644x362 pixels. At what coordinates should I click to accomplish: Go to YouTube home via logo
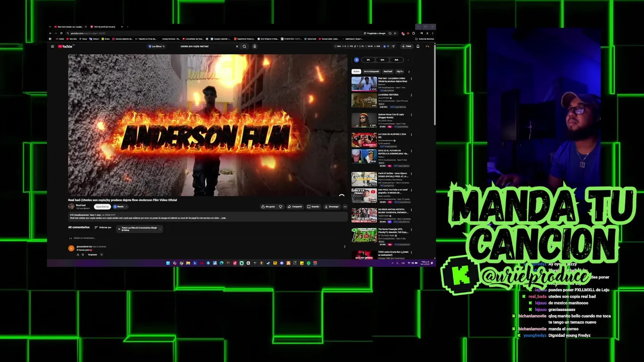tap(65, 46)
